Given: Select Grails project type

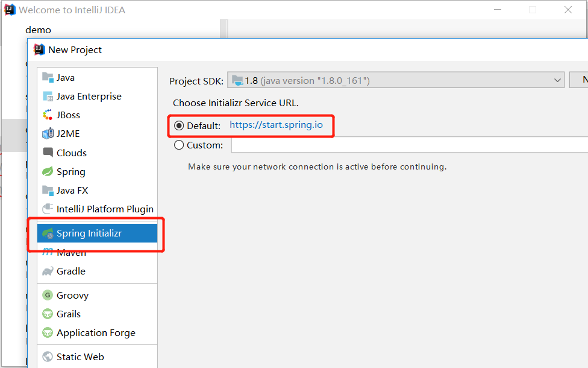Looking at the screenshot, I should (97, 314).
